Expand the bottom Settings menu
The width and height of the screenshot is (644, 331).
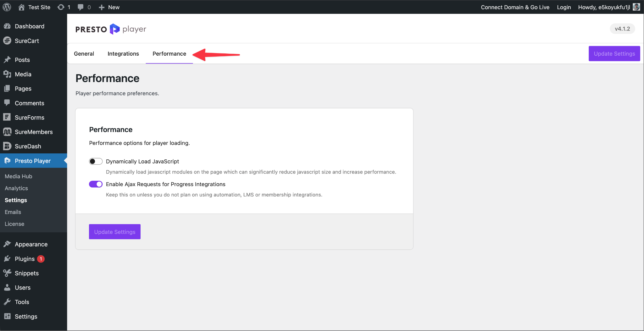point(26,316)
